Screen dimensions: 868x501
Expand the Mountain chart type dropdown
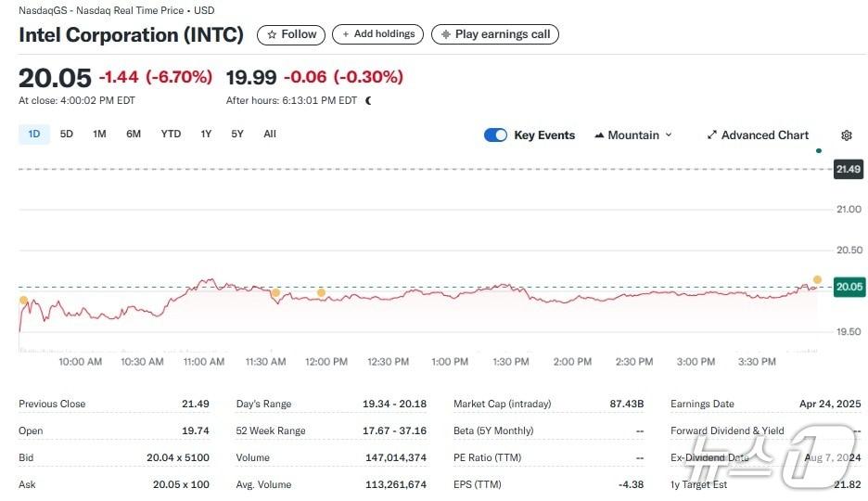click(669, 135)
